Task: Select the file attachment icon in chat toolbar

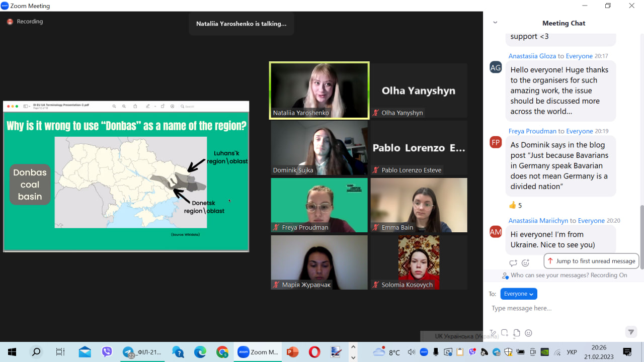Action: 516,332
